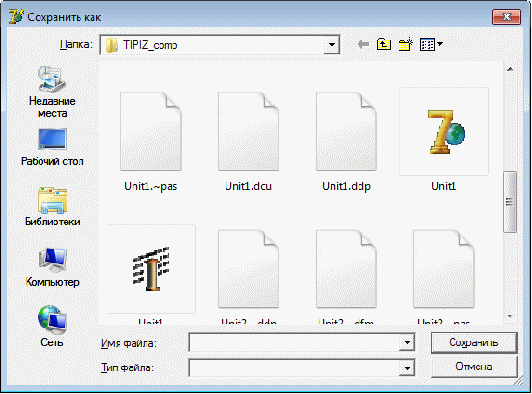This screenshot has width=532, height=394.
Task: Select the blank file below the Unit1 project
Action: [x=444, y=269]
